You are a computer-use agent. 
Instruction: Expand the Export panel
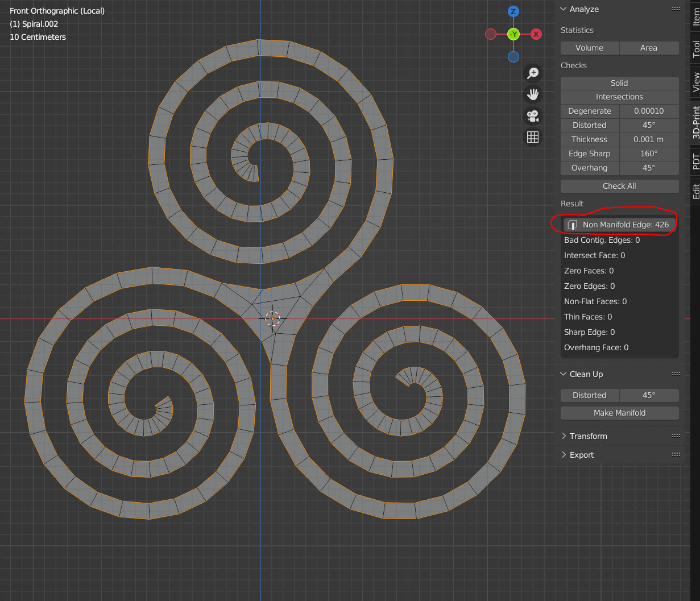582,454
